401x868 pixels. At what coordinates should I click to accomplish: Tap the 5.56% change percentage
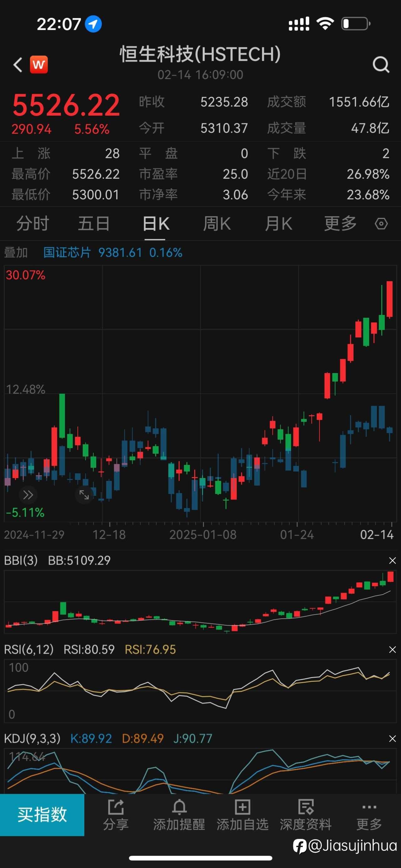click(x=92, y=129)
